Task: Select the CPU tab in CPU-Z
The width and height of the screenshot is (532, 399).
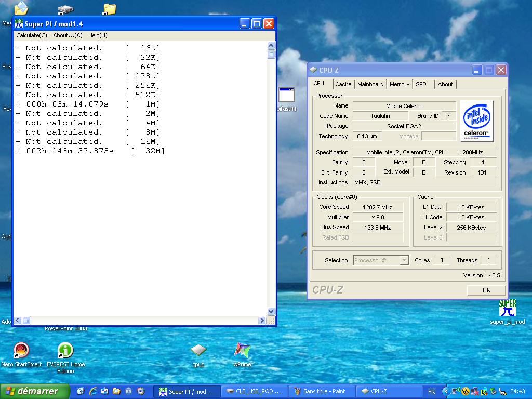Action: pos(319,84)
